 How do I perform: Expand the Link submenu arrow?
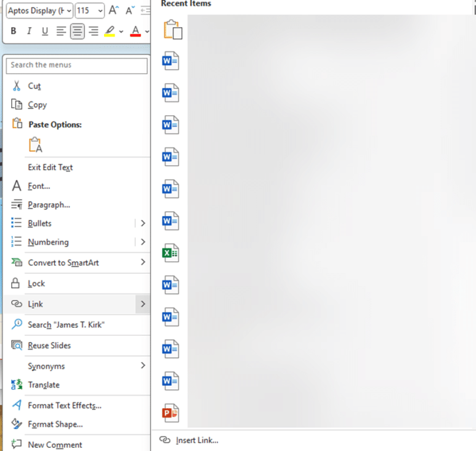click(x=143, y=304)
